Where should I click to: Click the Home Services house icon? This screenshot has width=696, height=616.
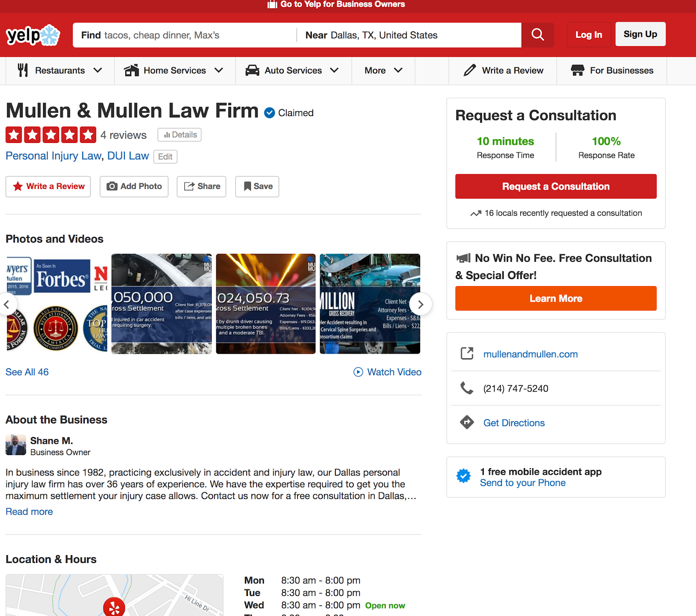point(131,70)
